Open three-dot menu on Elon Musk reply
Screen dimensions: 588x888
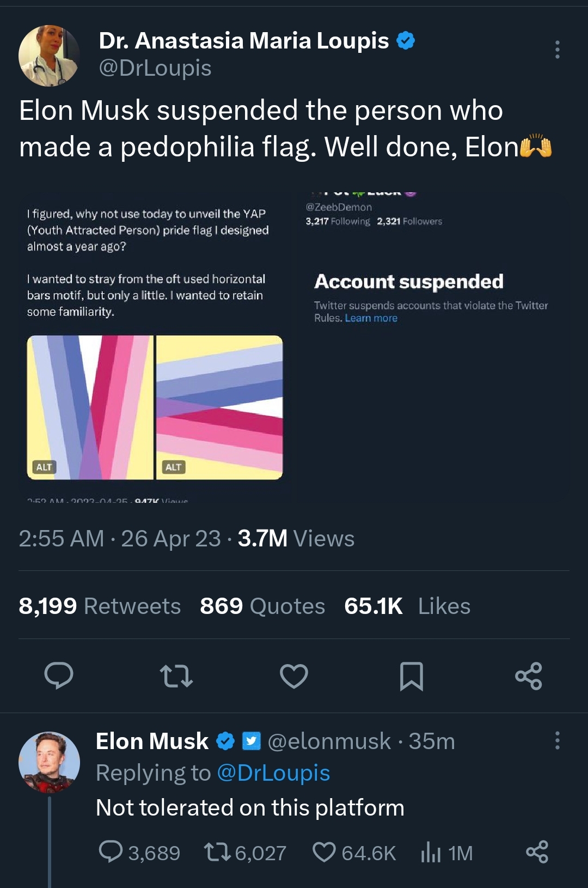[x=557, y=741]
